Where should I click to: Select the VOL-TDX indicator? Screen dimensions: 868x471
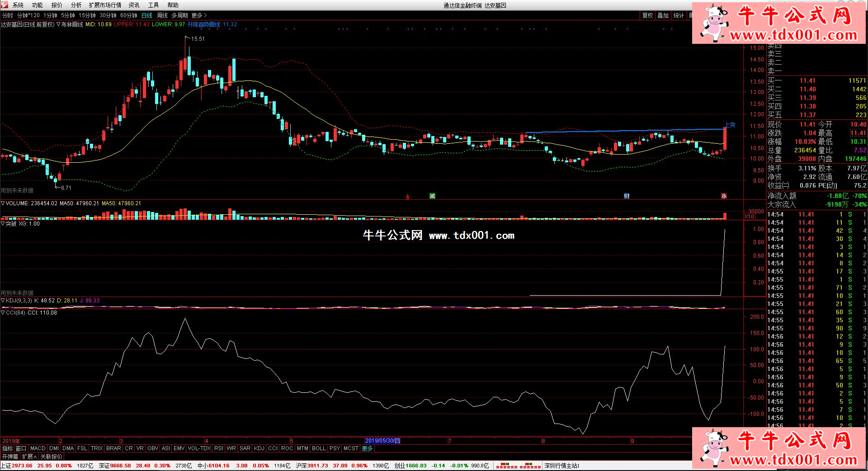point(199,448)
